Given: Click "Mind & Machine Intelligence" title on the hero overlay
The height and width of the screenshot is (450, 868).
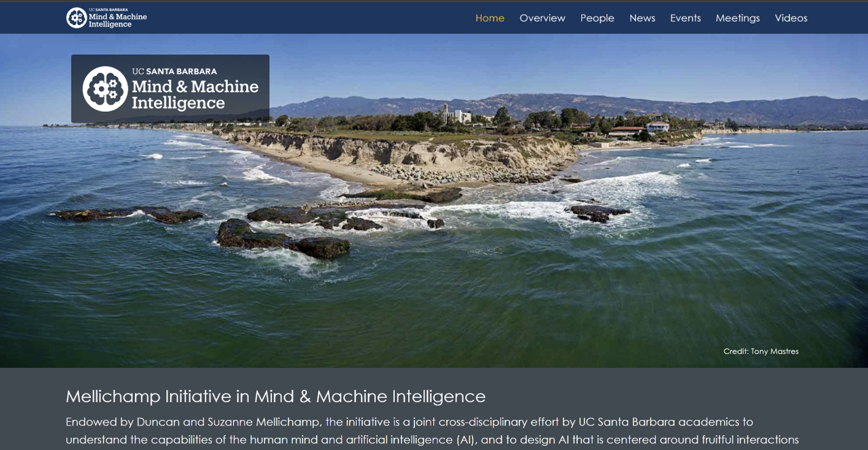Looking at the screenshot, I should point(195,95).
